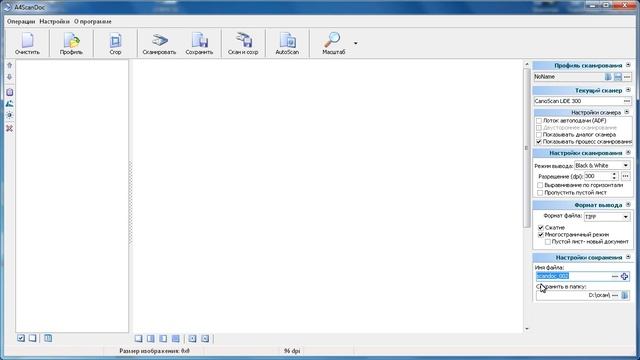Click the load profile icon next to NoName
640x360 pixels.
[608, 77]
